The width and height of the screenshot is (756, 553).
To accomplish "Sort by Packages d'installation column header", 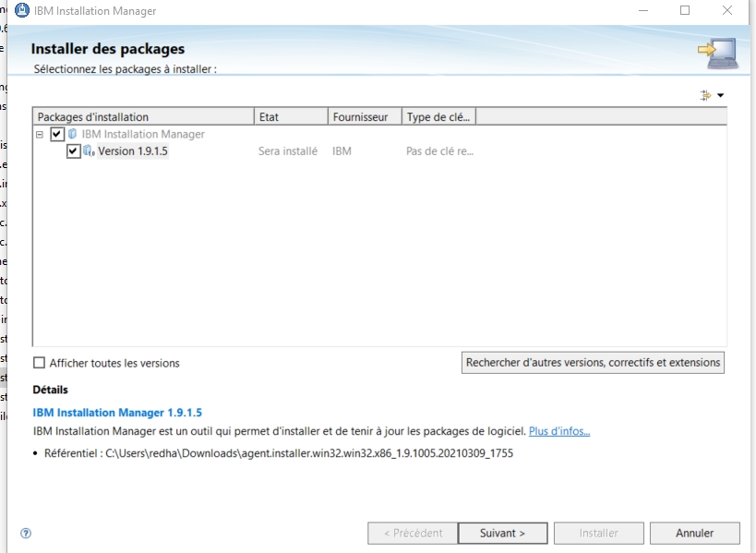I will (143, 116).
